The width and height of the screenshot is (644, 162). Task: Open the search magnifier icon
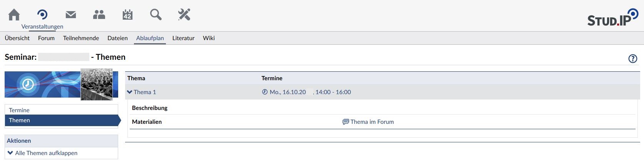[156, 15]
